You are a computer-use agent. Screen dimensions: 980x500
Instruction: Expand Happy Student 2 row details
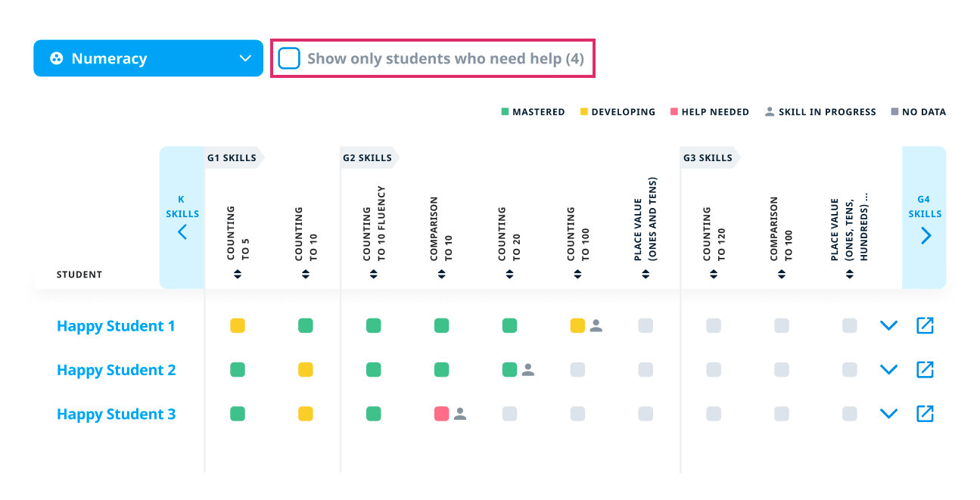tap(888, 370)
